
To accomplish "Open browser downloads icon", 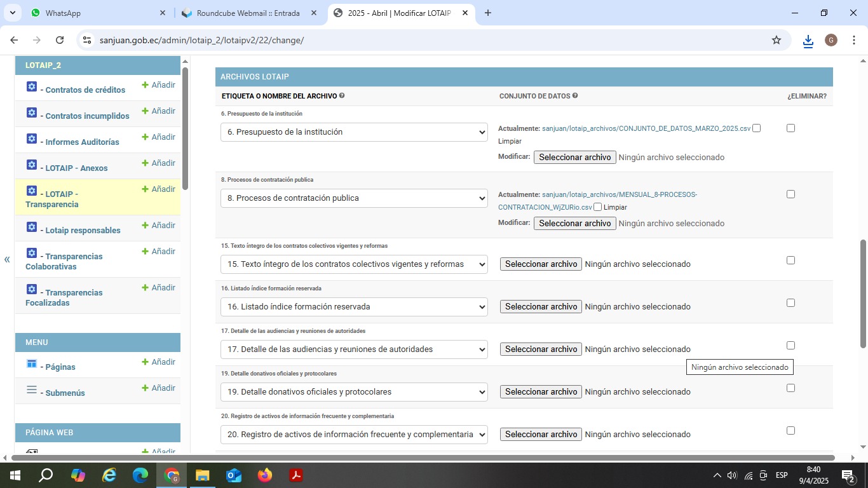I will tap(808, 40).
